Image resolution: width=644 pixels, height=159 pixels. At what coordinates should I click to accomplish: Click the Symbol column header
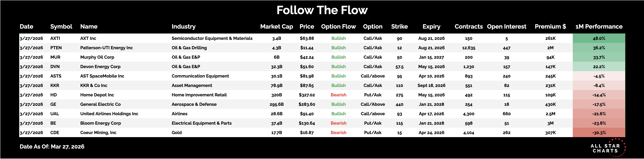(61, 27)
